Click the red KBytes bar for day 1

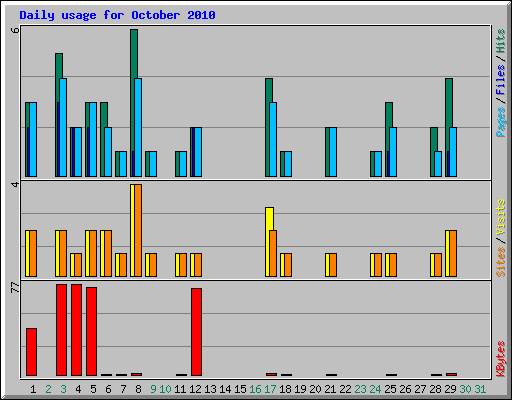point(31,352)
